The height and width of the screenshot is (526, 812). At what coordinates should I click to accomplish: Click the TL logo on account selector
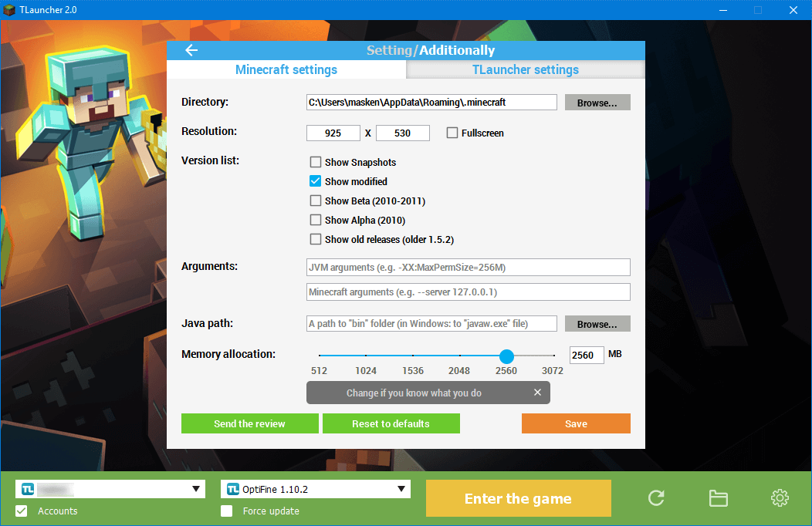pyautogui.click(x=27, y=488)
